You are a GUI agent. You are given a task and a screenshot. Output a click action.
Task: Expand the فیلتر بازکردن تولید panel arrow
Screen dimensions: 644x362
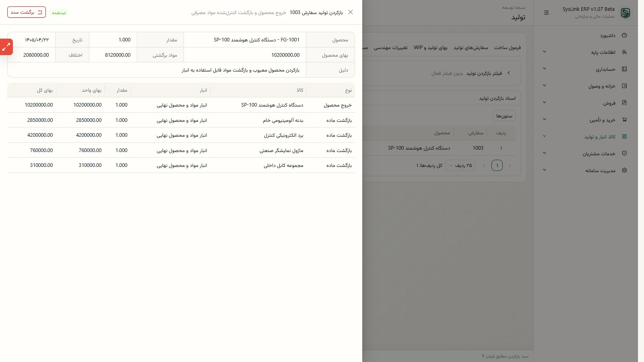509,73
